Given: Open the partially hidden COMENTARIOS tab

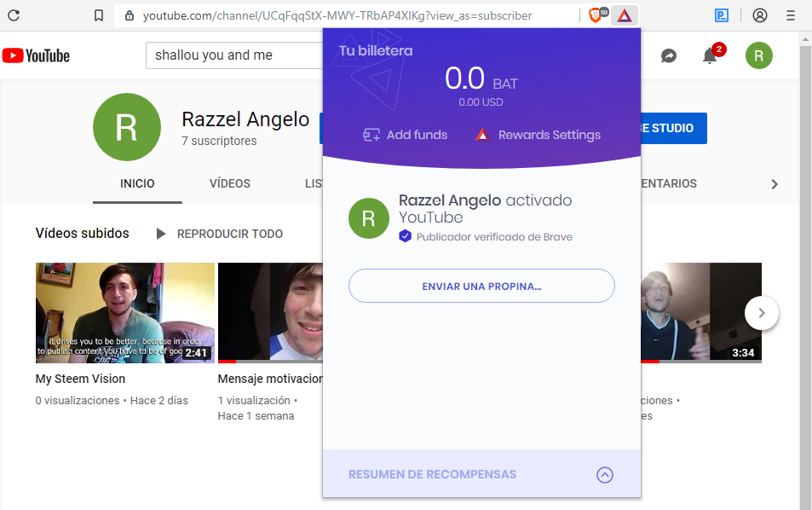Looking at the screenshot, I should [669, 183].
